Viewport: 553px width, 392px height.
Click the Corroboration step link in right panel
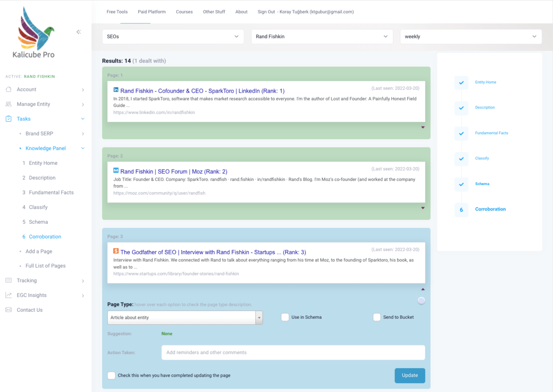click(490, 209)
